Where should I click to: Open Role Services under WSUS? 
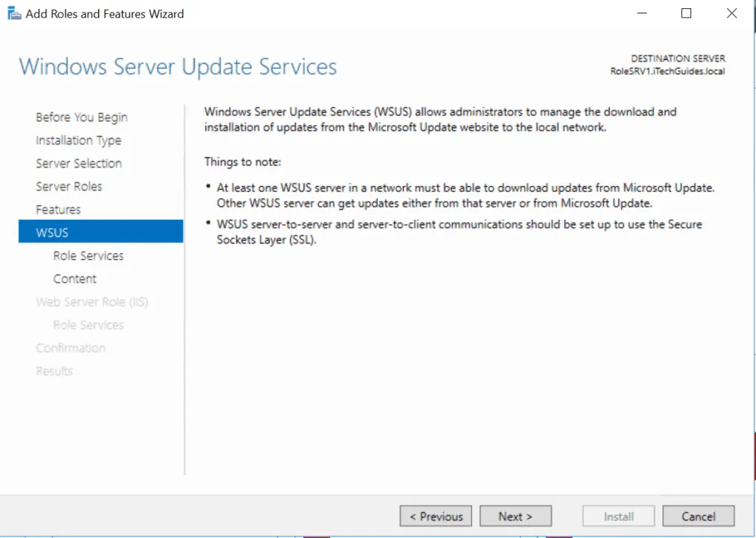(x=88, y=255)
